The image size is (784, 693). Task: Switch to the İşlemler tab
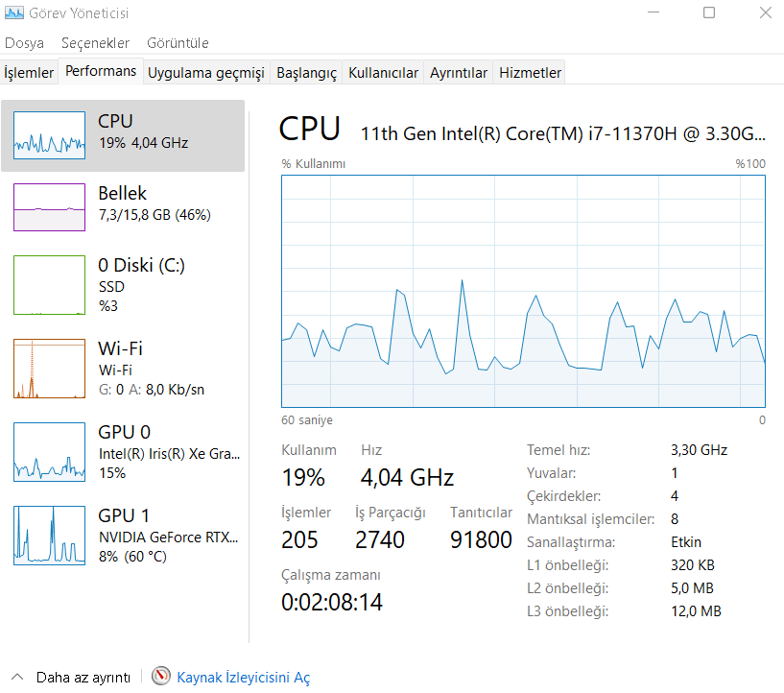tap(29, 73)
